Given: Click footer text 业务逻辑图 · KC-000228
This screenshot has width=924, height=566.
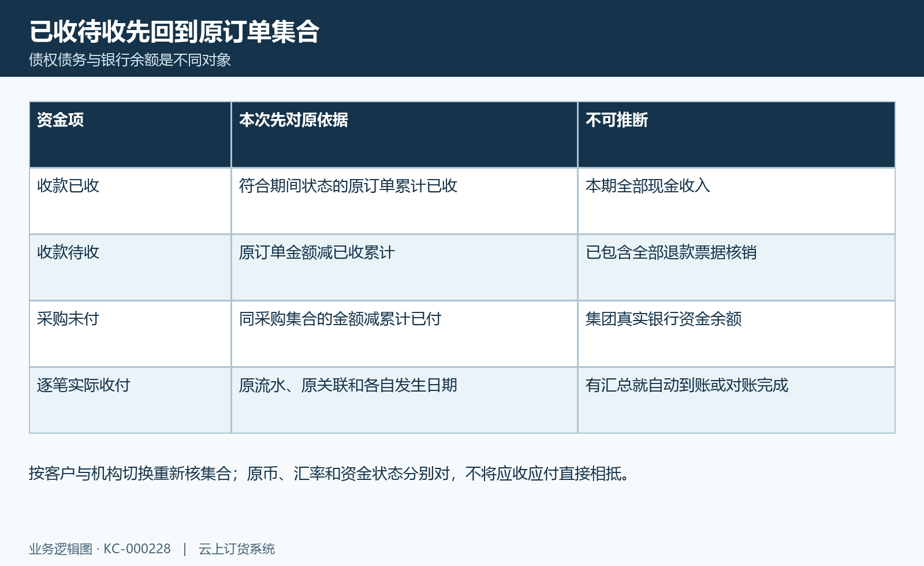Looking at the screenshot, I should (100, 549).
